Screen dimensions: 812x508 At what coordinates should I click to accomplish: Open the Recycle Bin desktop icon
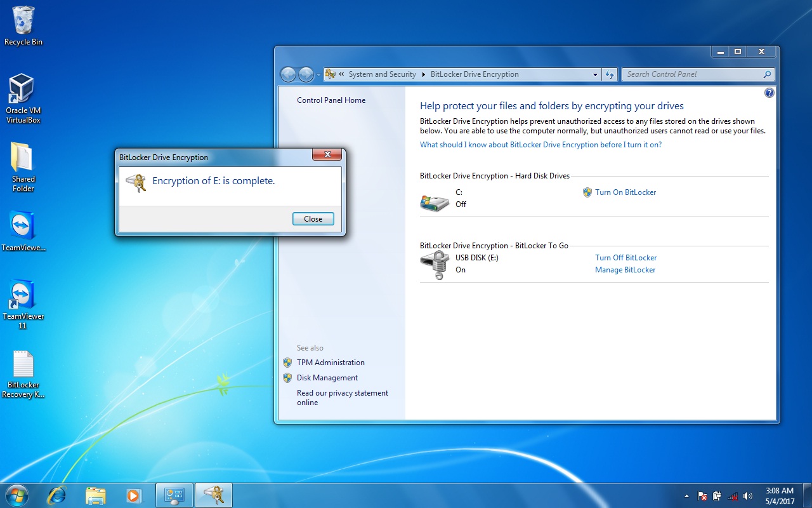[23, 26]
